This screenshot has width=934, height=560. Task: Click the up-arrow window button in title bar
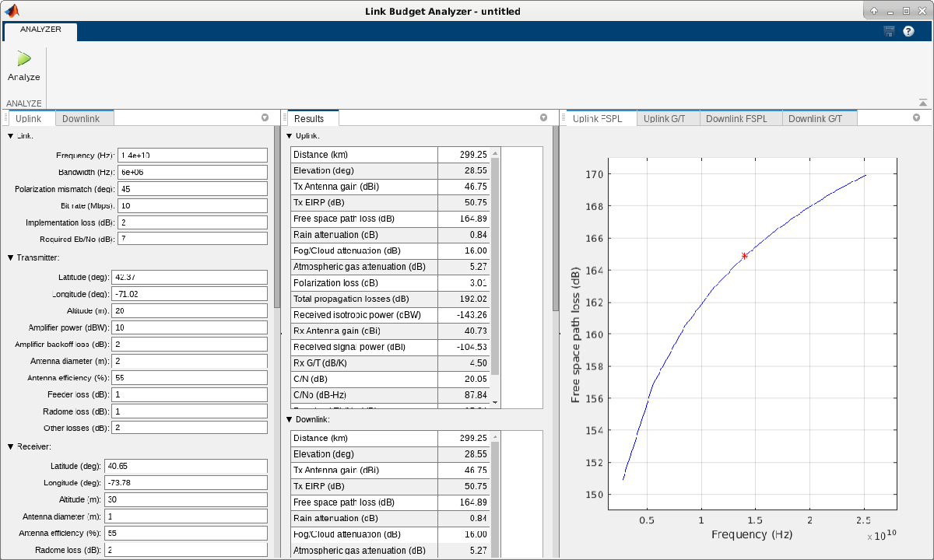[x=874, y=11]
